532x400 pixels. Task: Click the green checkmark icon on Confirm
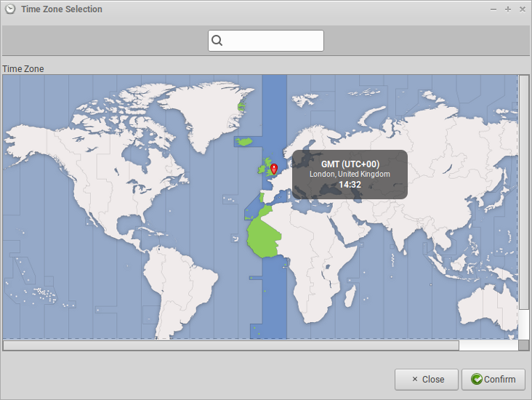[x=476, y=379]
